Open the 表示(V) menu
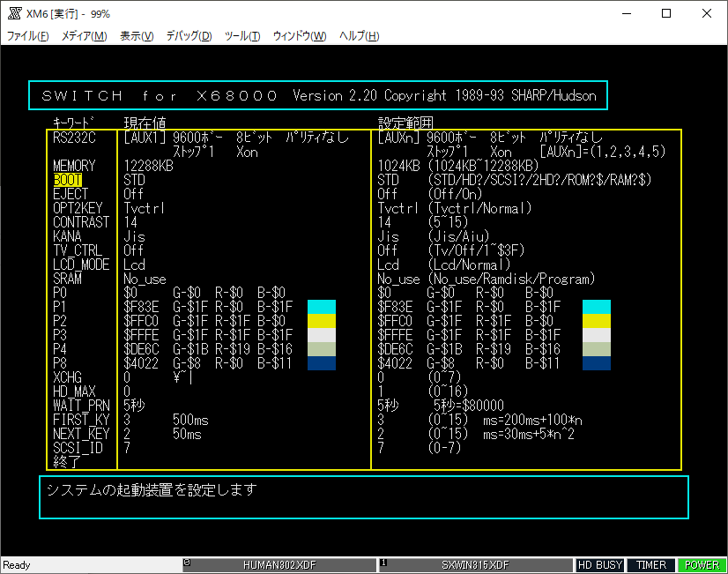 [137, 36]
